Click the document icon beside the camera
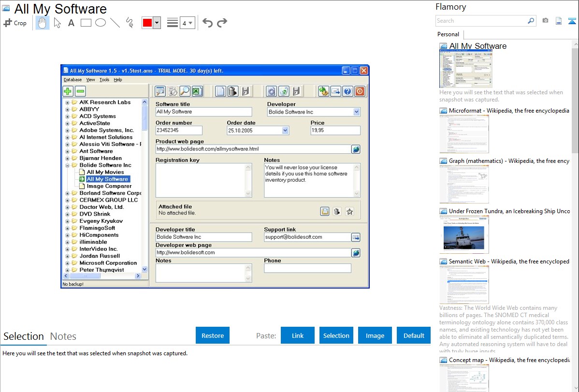579x392 pixels. coord(559,21)
